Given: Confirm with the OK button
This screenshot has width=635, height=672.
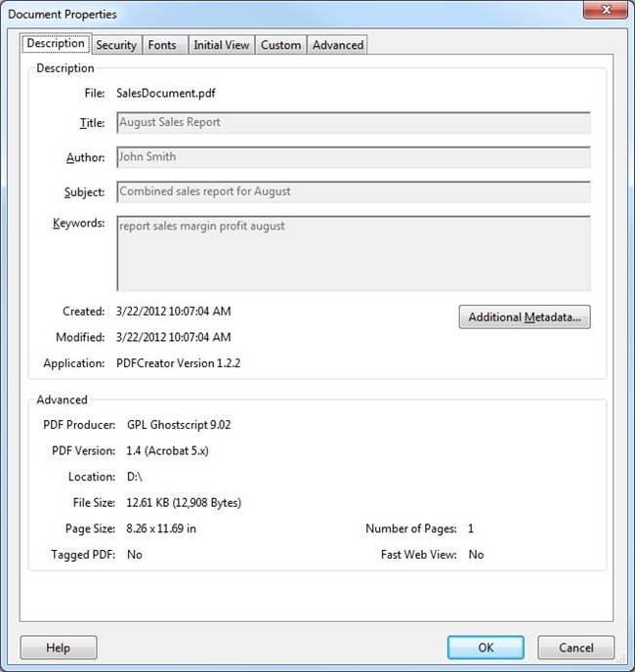Looking at the screenshot, I should 486,648.
